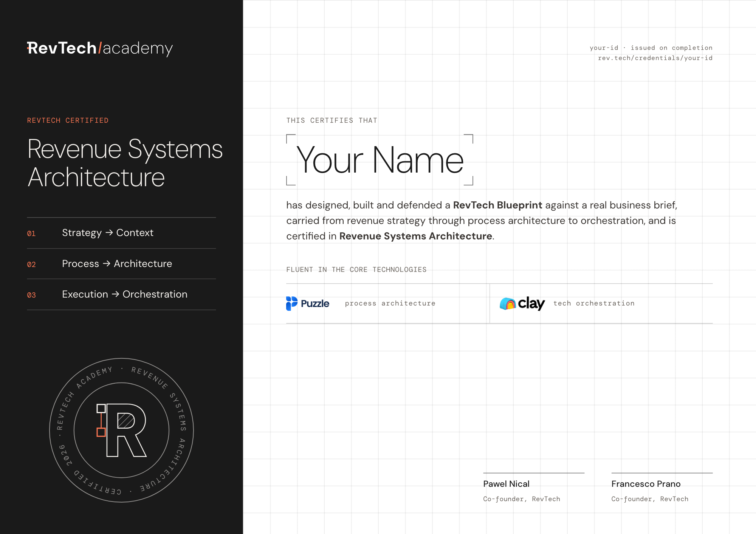The width and height of the screenshot is (756, 534).
Task: Click the '03' step number
Action: coord(31,295)
